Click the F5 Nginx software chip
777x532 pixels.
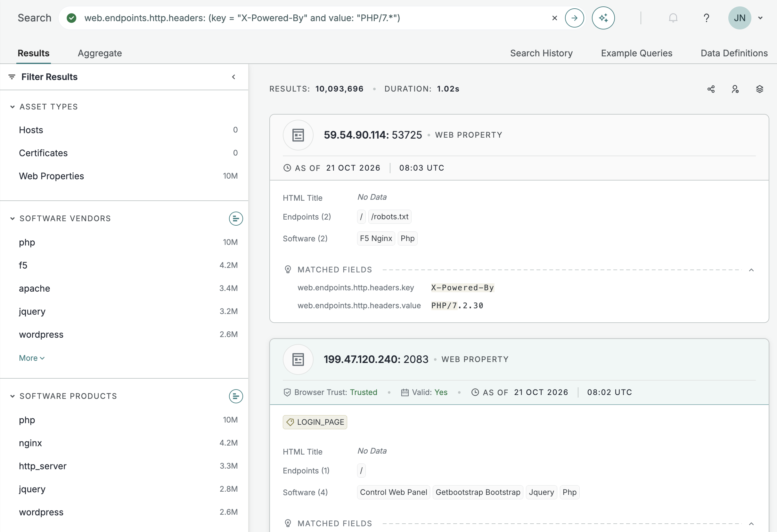[x=376, y=238]
